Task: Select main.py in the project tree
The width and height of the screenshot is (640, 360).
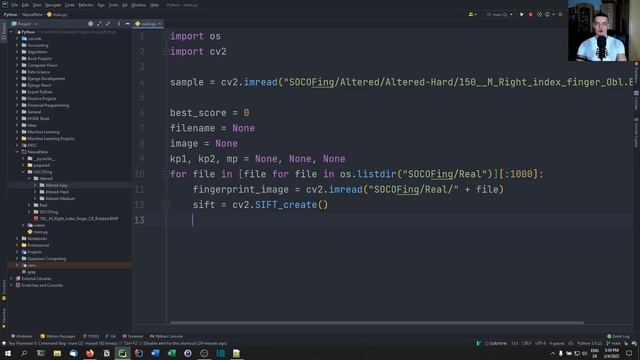Action: [40, 232]
